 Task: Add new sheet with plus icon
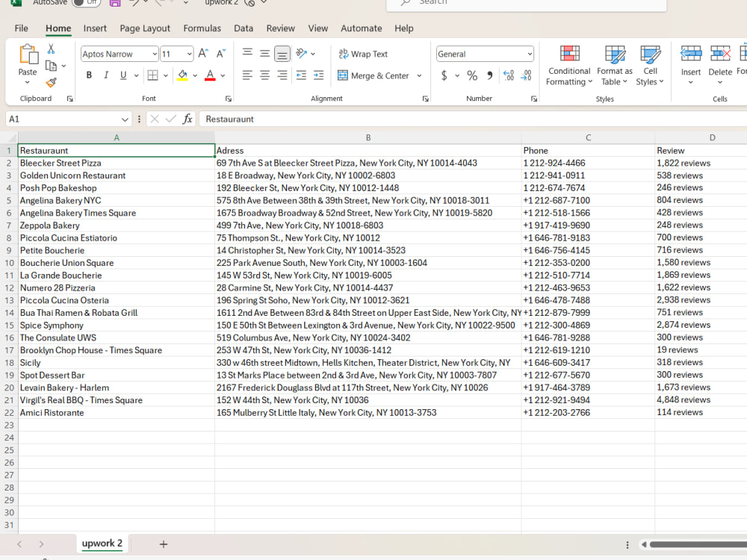point(164,544)
